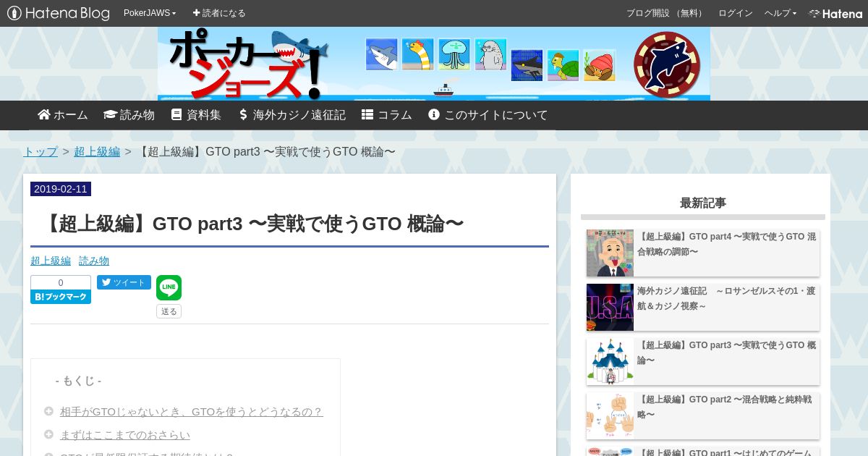Click the dark shark tile in banner

527,65
